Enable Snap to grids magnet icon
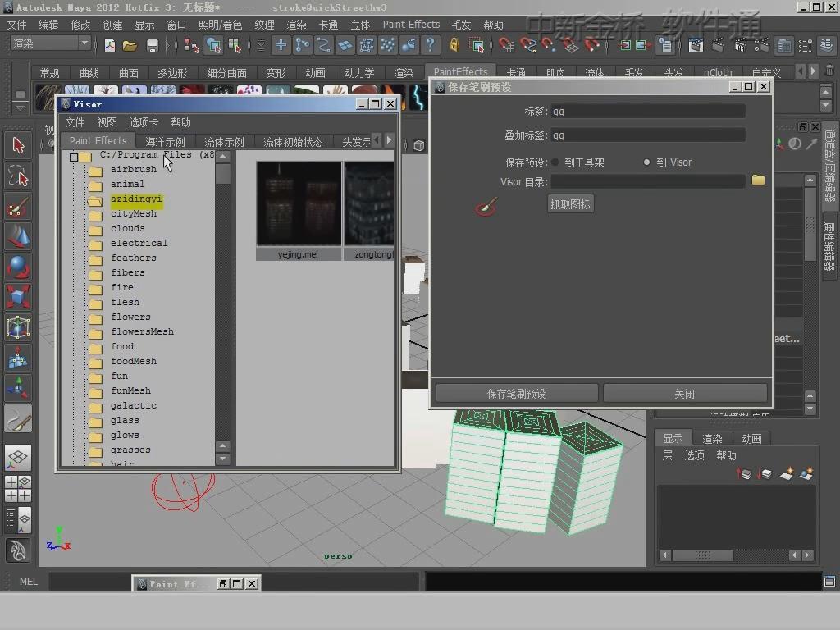 505,45
